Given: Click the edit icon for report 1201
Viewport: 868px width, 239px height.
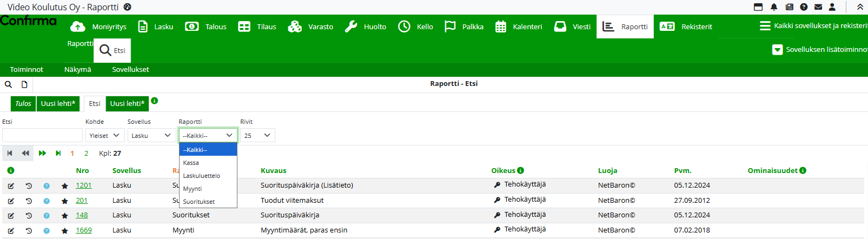Looking at the screenshot, I should (11, 186).
